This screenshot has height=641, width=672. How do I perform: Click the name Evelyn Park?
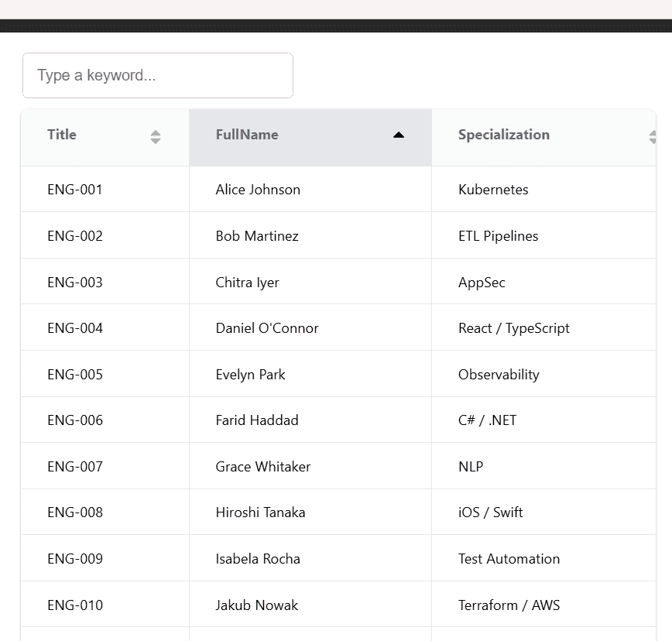tap(250, 375)
